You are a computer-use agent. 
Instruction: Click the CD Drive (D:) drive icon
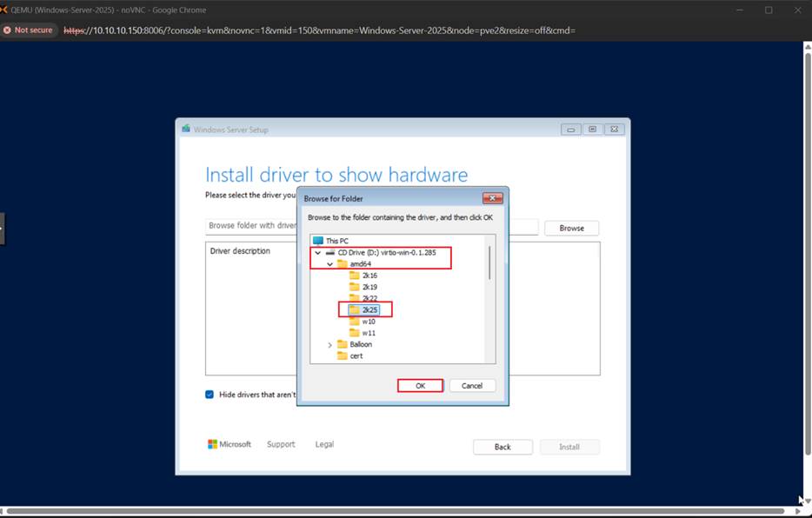click(x=330, y=252)
